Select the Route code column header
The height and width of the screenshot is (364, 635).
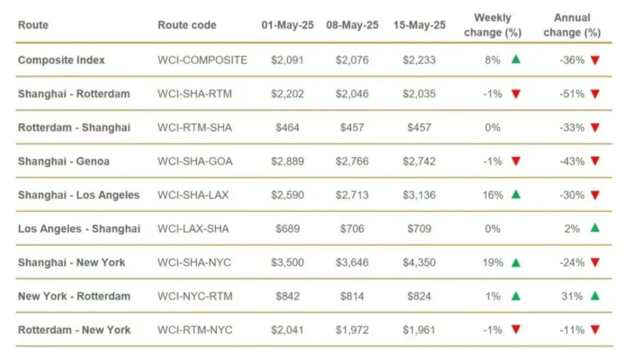(x=187, y=25)
